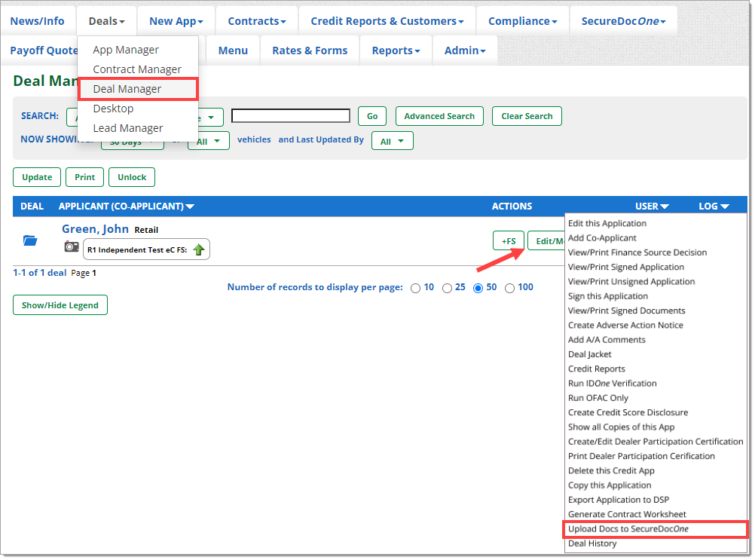Open the vehicles All filter dropdown
Viewport: 755px width, 560px height.
point(209,141)
